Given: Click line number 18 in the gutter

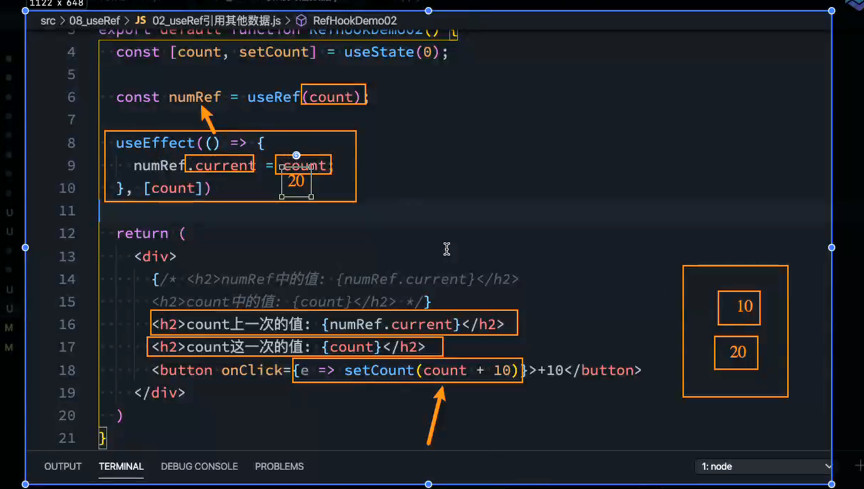Looking at the screenshot, I should [67, 370].
